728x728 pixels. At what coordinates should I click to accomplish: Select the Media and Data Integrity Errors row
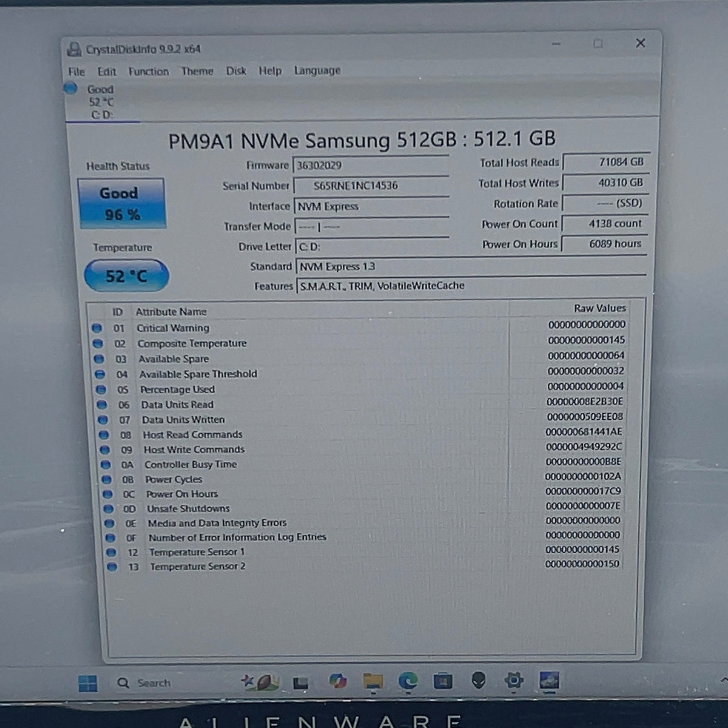[363, 522]
